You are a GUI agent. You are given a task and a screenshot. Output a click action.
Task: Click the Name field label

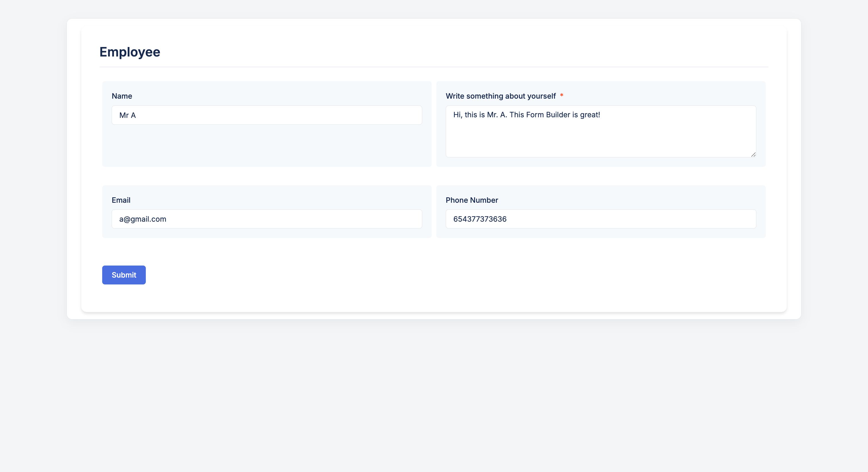point(122,96)
